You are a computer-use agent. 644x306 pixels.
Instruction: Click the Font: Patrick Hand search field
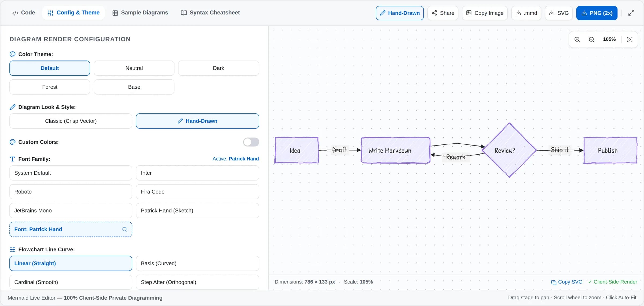point(71,229)
